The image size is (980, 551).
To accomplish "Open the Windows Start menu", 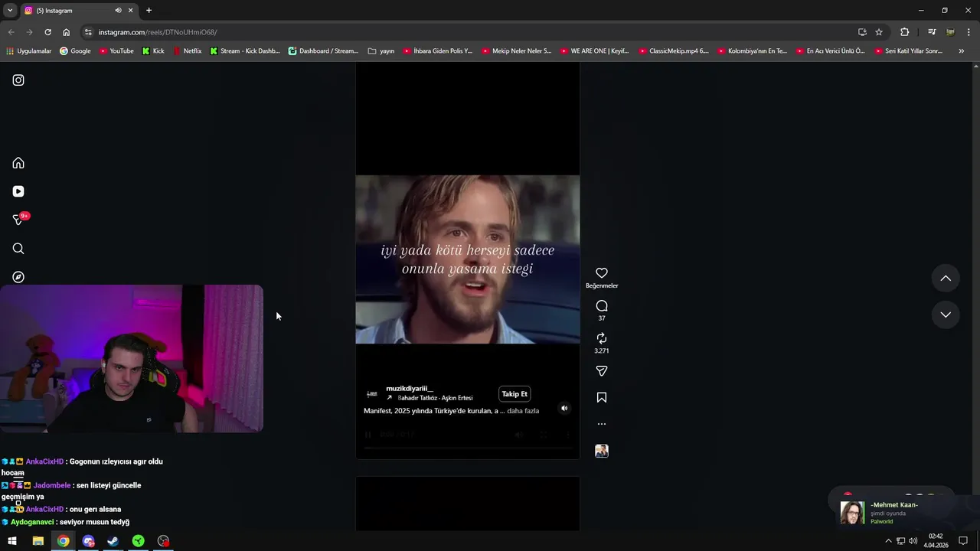I will pos(12,541).
